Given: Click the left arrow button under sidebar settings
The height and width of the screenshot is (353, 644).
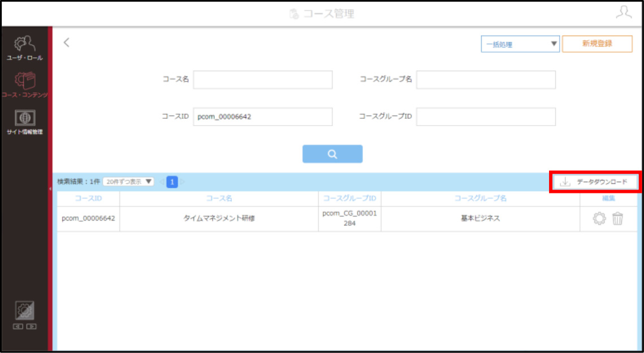Looking at the screenshot, I should (18, 327).
